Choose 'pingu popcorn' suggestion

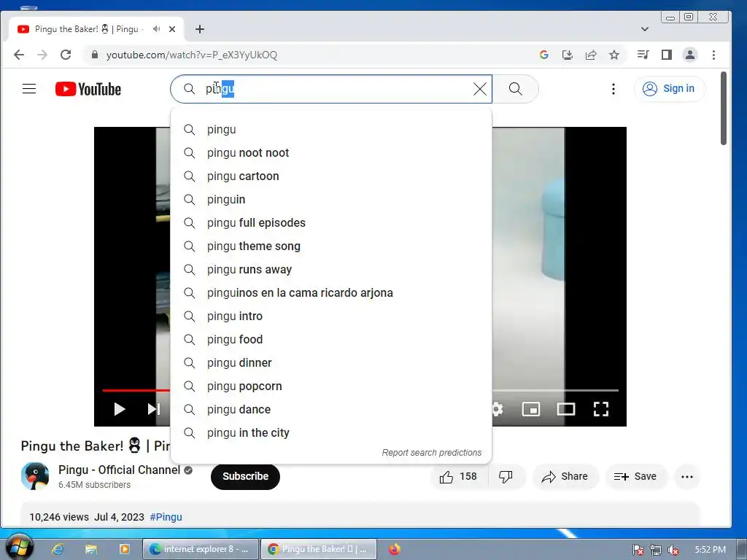click(330, 386)
